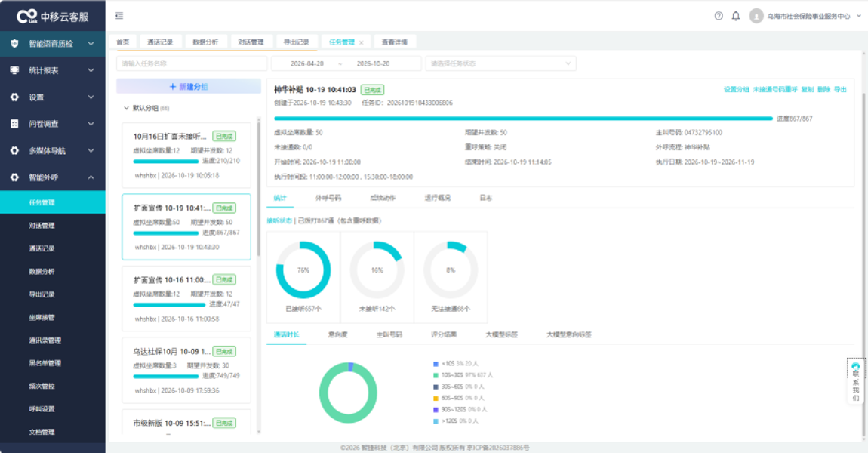Toggle the 10S~30S legend swatch
Image resolution: width=868 pixels, height=453 pixels.
tap(436, 375)
